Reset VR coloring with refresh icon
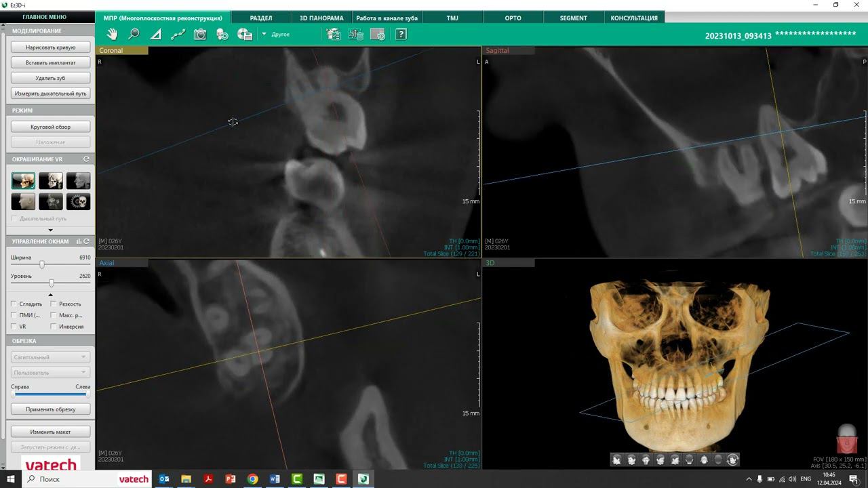The width and height of the screenshot is (868, 488). 86,159
